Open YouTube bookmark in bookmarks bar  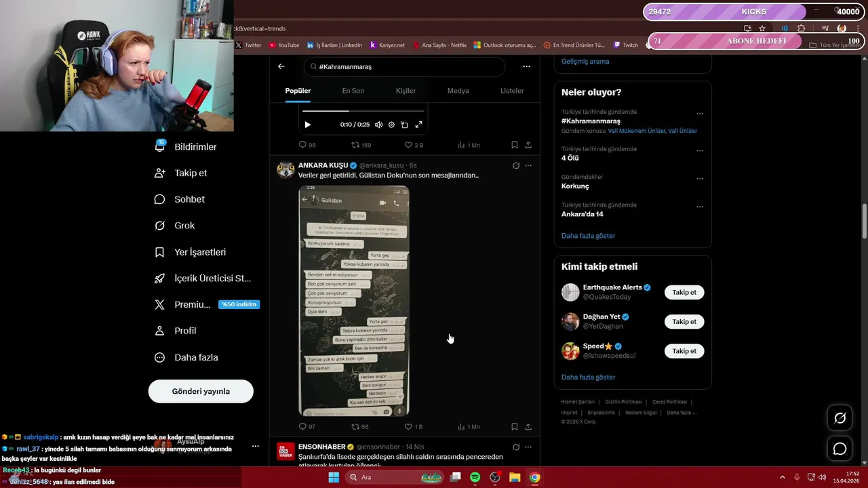click(x=283, y=45)
